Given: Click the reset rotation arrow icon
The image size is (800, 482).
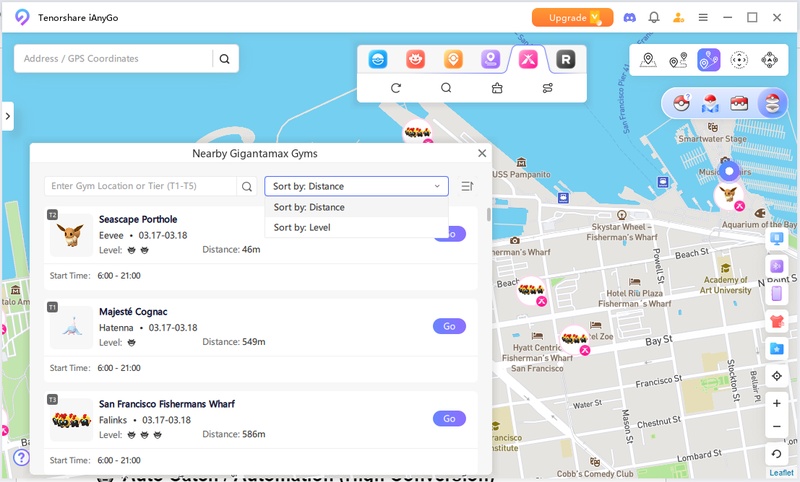Looking at the screenshot, I should (x=777, y=453).
